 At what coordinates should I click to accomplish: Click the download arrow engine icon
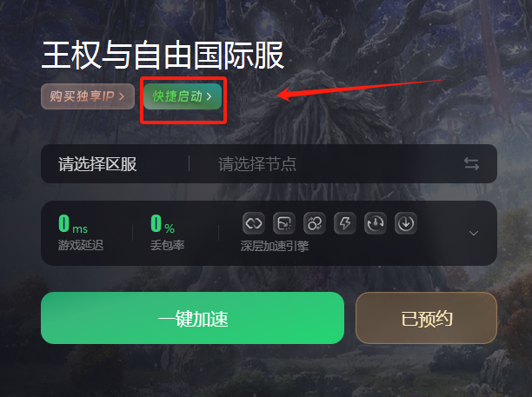(x=406, y=223)
